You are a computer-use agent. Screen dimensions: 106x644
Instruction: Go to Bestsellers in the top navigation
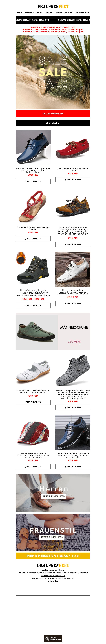(82, 12)
